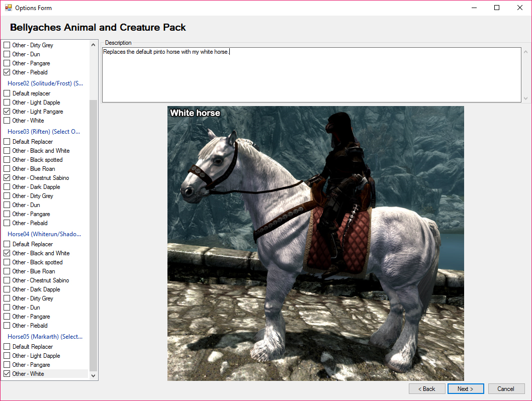Check 'Other - Blue Roan' under Horse03

[7, 169]
